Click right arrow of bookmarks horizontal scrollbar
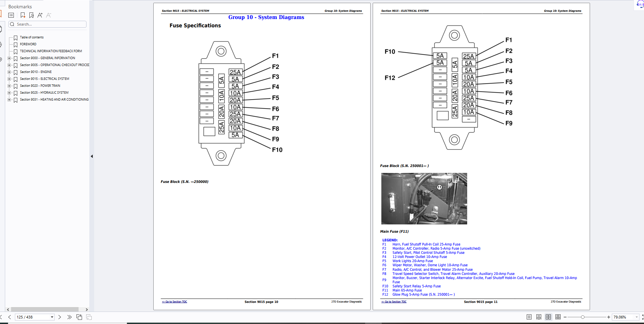The image size is (644, 324). coord(87,309)
